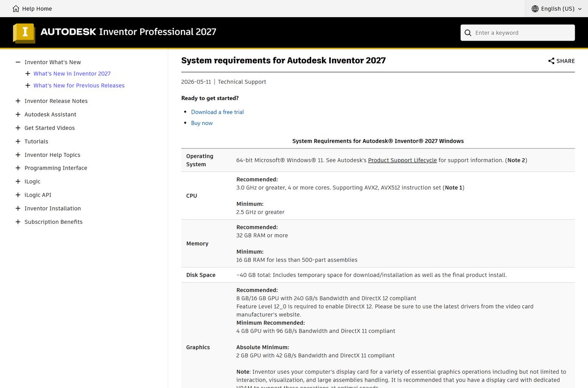The height and width of the screenshot is (388, 588).
Task: Click the SHARE button label
Action: pyautogui.click(x=565, y=61)
